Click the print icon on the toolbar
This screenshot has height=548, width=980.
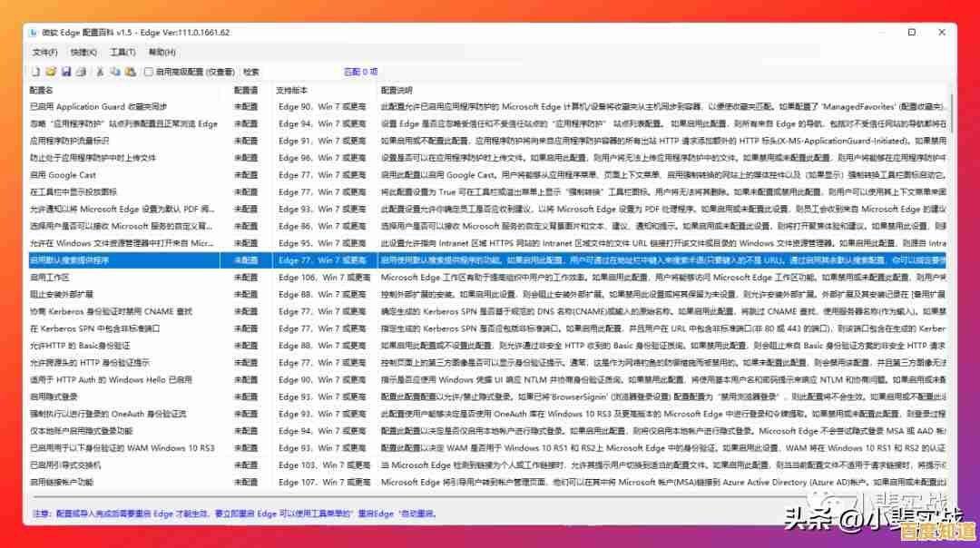tap(83, 72)
